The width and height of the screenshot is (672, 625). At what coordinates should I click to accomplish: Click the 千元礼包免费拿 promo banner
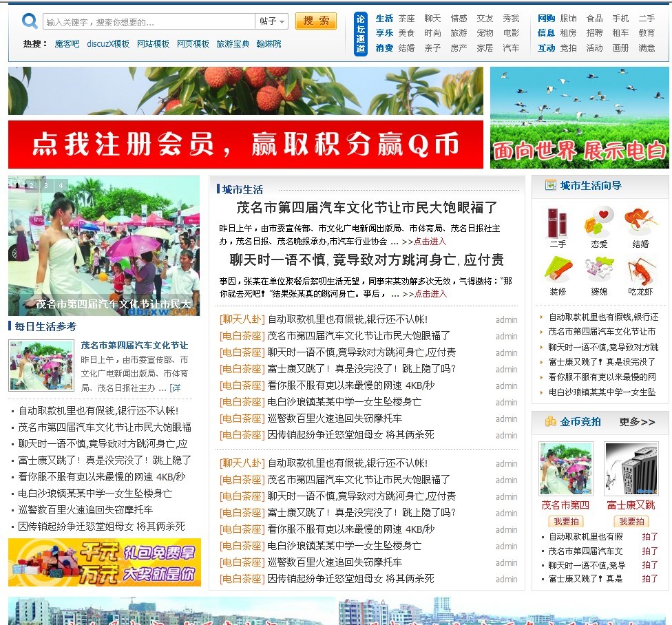(x=105, y=562)
